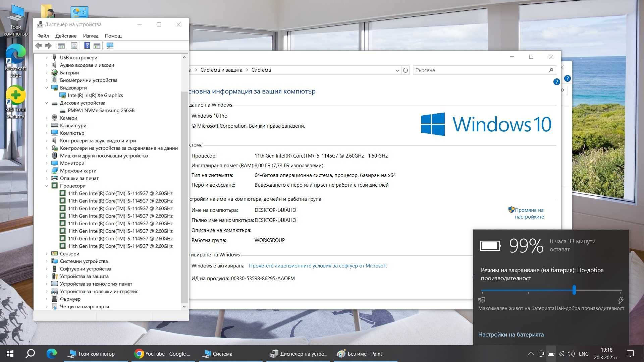Click the battery icon in system tray
The image size is (644, 362).
point(551,354)
